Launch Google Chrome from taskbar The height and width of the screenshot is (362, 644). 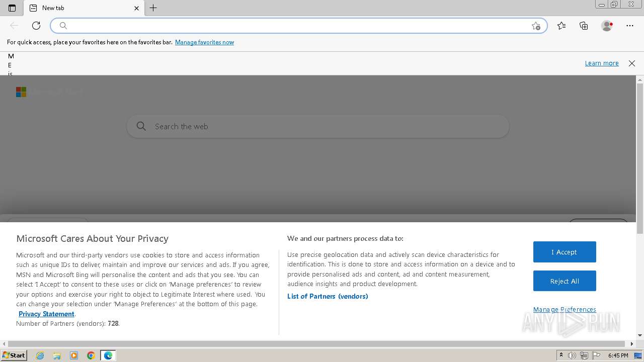pyautogui.click(x=91, y=355)
